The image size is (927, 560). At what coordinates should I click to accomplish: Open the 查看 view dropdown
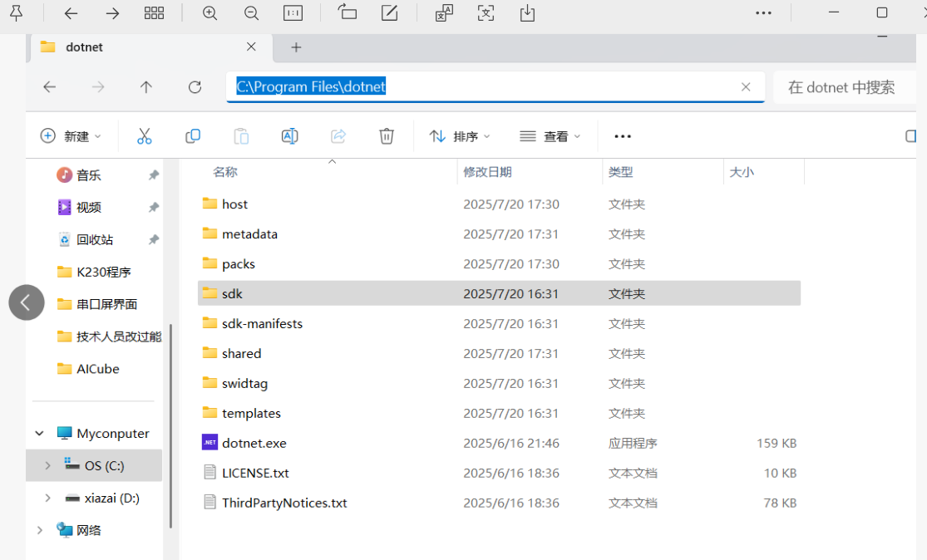550,136
